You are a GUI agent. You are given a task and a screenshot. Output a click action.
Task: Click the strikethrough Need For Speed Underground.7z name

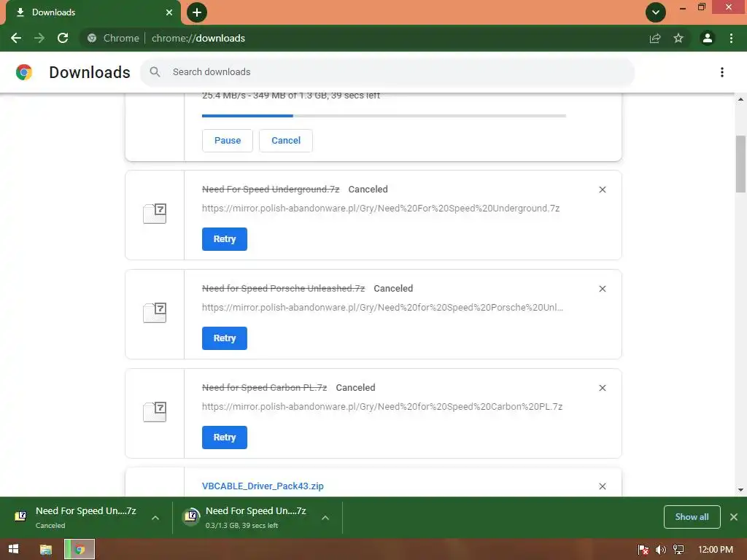coord(271,190)
